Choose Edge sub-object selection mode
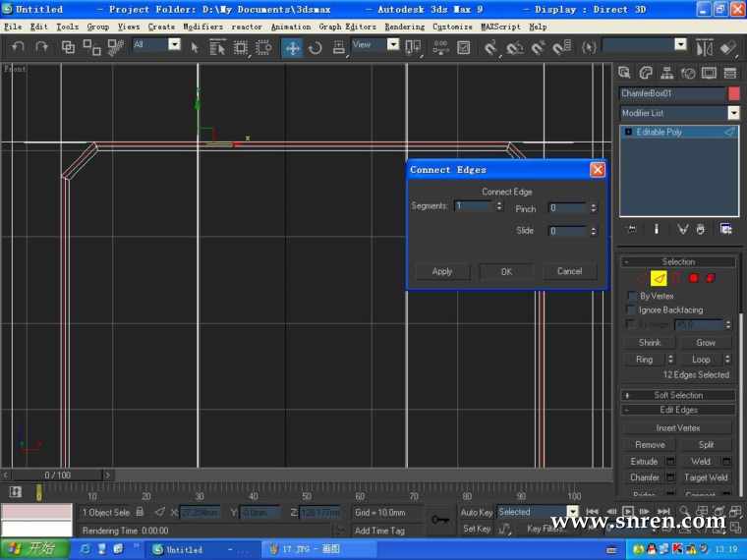The image size is (747, 560). pos(659,279)
